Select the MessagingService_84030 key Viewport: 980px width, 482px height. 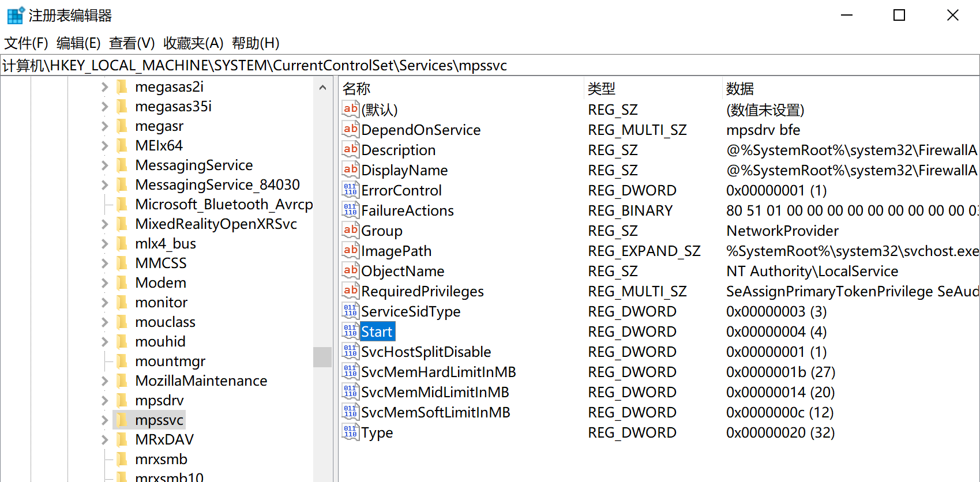217,184
